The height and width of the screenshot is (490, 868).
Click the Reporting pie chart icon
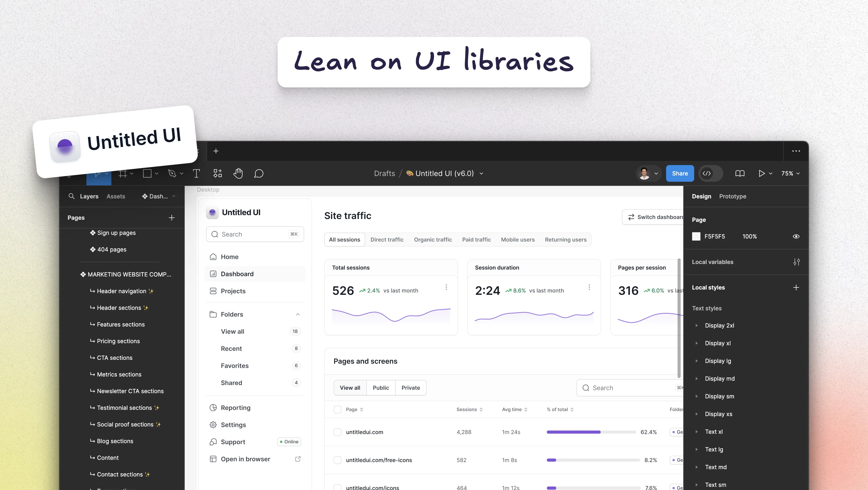[213, 407]
